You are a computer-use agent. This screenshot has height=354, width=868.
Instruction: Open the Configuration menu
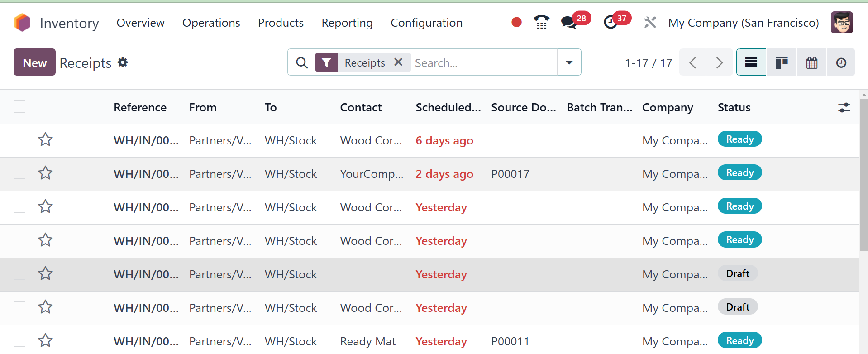426,23
